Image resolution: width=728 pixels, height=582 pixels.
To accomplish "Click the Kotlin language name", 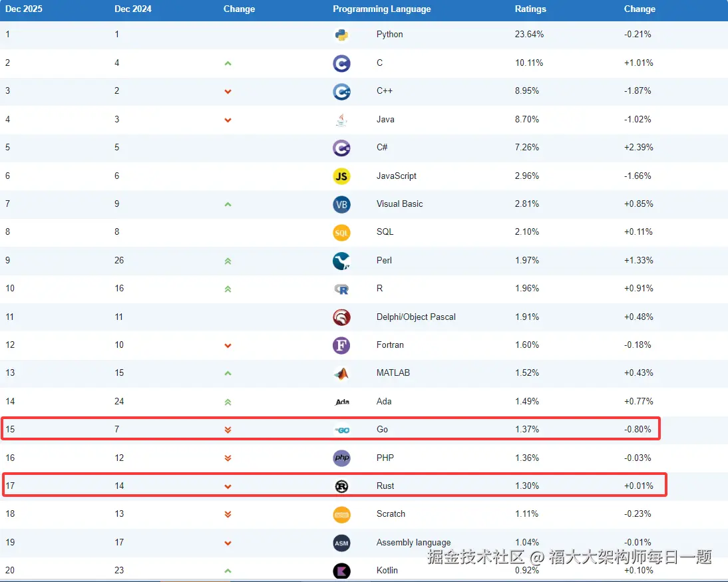I will (x=387, y=571).
